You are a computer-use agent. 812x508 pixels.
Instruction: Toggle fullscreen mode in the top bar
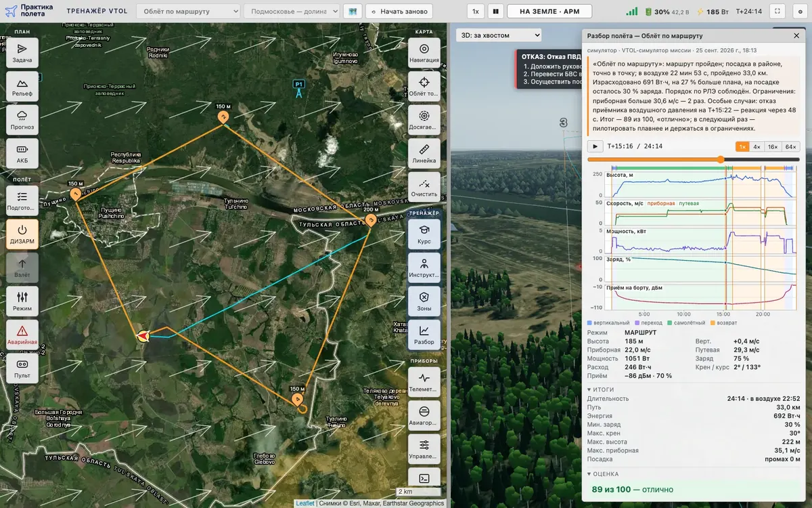(777, 12)
